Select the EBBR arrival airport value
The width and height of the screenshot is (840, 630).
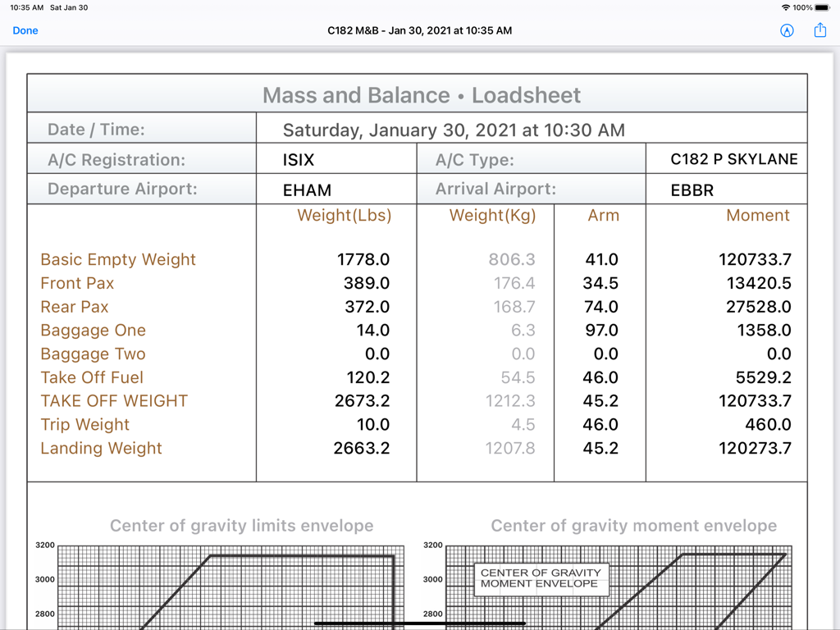point(692,190)
